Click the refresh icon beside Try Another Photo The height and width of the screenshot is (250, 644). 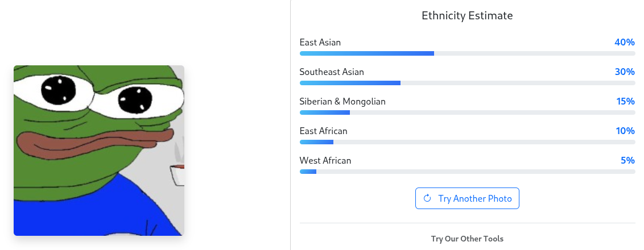pos(427,198)
